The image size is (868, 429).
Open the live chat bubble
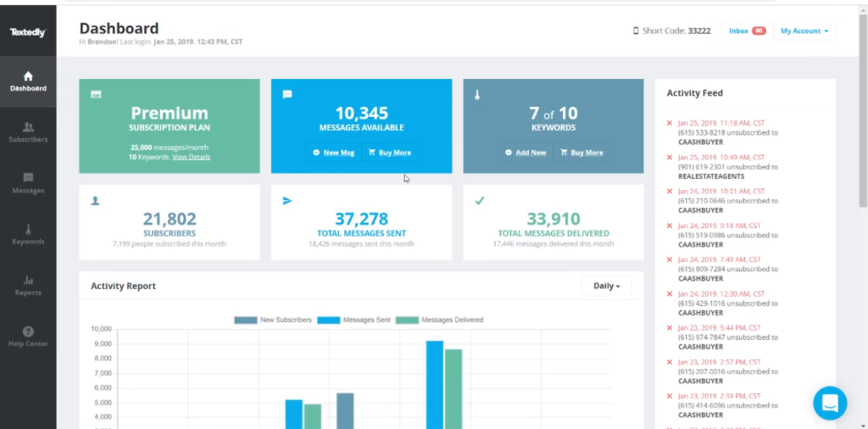[x=829, y=403]
